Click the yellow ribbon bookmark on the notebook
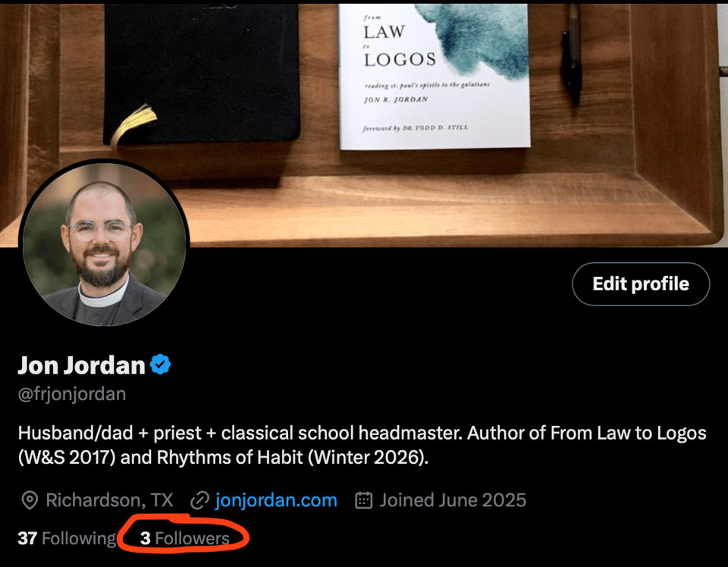The image size is (728, 567). coord(133,123)
